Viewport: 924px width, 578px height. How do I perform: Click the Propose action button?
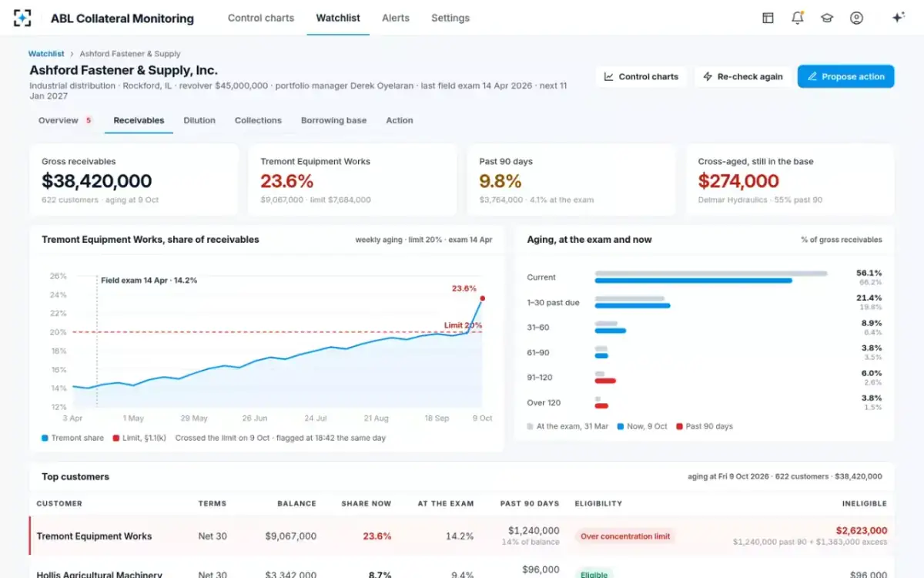point(845,76)
